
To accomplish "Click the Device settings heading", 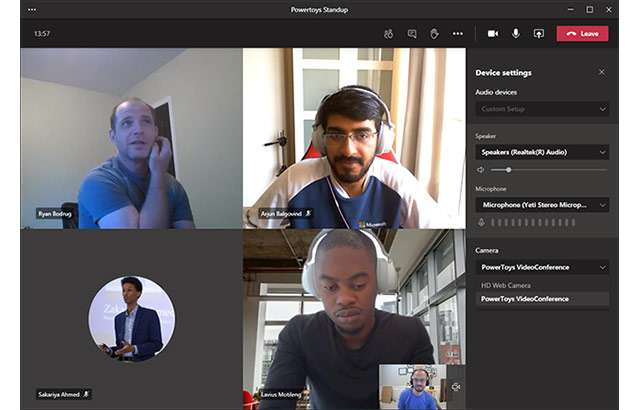I will click(503, 73).
